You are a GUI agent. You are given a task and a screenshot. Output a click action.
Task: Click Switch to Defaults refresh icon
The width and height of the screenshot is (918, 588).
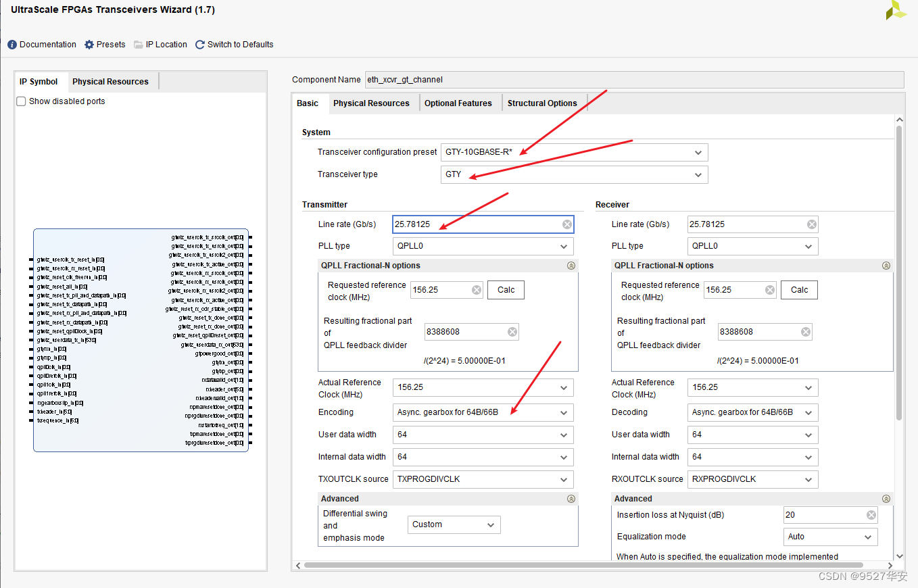click(200, 45)
